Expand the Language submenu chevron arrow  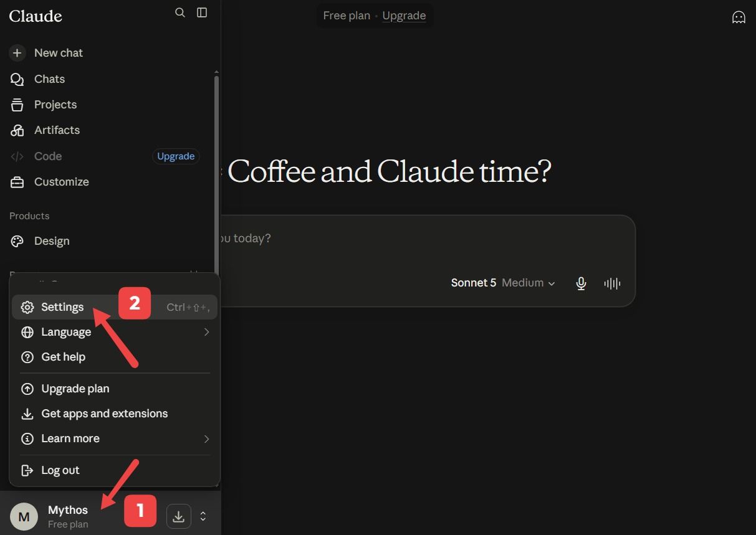pyautogui.click(x=206, y=332)
